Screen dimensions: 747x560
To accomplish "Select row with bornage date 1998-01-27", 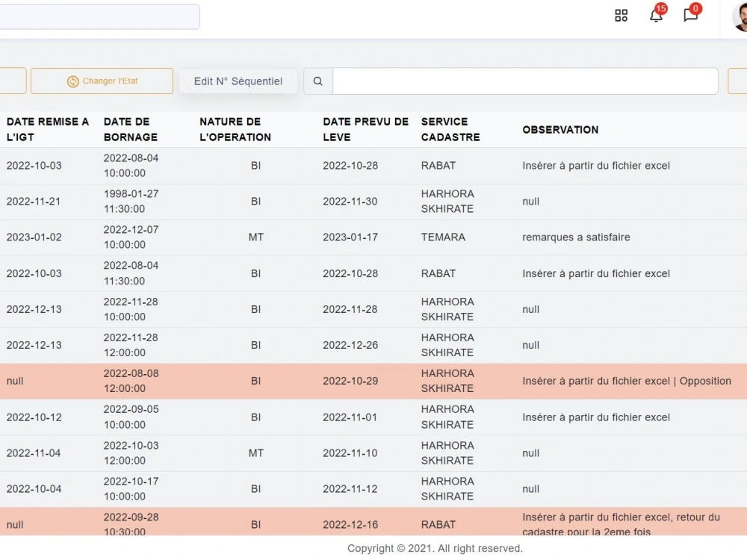I will pyautogui.click(x=373, y=202).
